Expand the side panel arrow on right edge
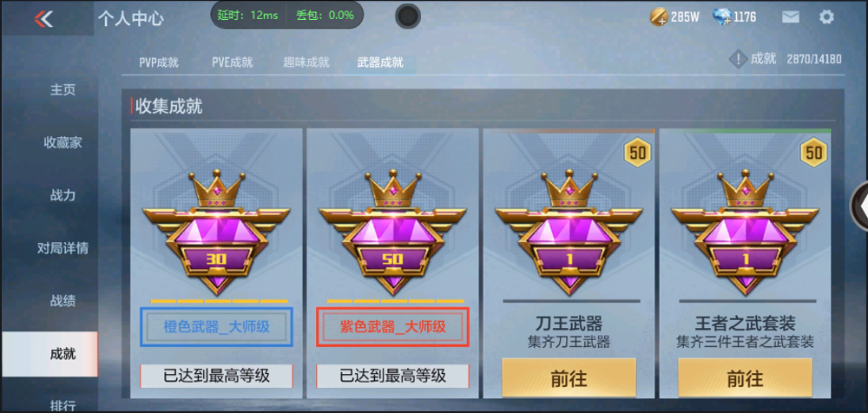The image size is (868, 413). point(859,206)
